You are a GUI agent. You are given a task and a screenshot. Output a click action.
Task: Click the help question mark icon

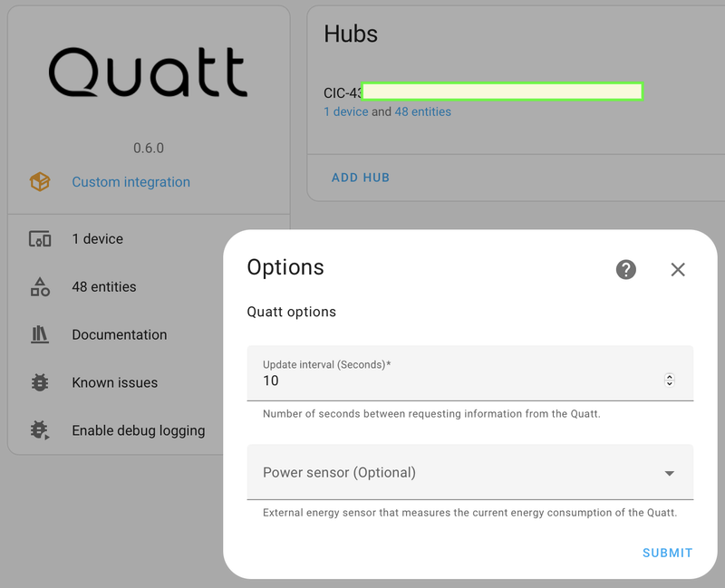pos(626,269)
